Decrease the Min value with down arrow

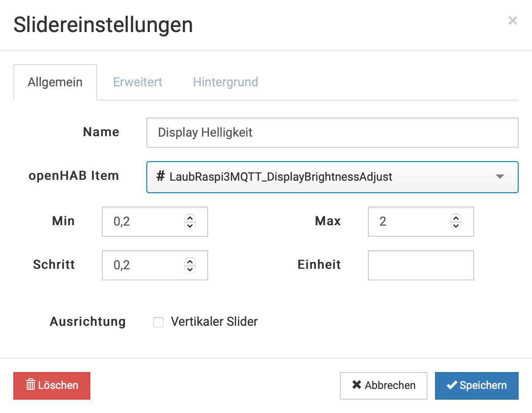(x=190, y=225)
